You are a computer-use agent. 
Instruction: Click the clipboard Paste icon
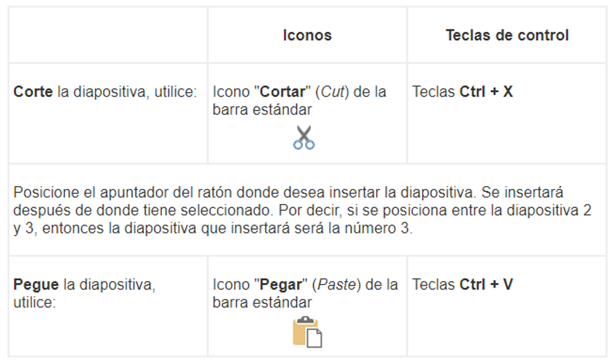point(307,332)
